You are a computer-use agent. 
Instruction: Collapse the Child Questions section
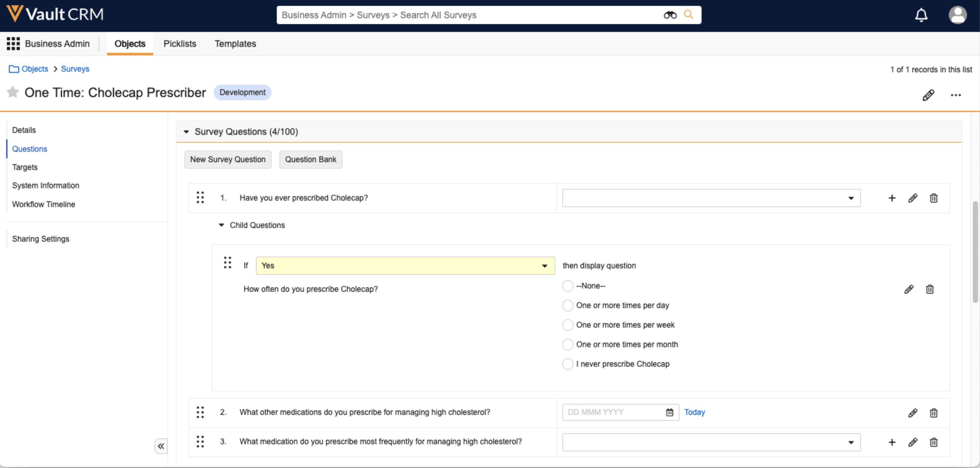[x=222, y=225]
